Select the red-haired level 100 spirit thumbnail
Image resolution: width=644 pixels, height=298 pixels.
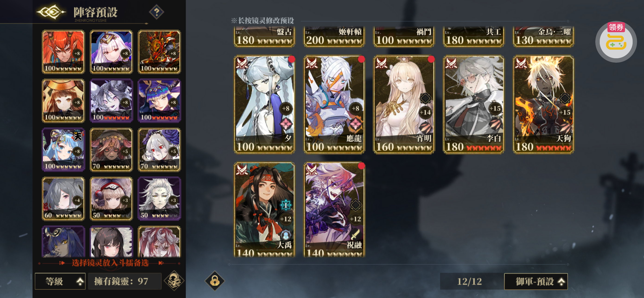[x=63, y=52]
